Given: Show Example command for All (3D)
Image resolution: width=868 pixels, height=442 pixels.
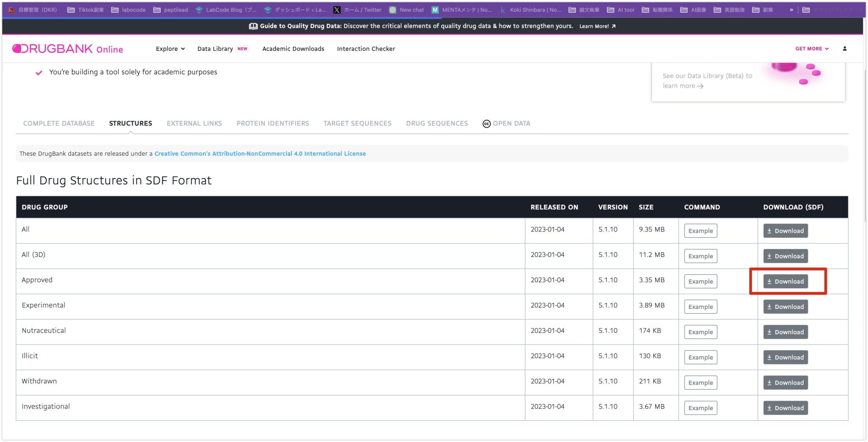Looking at the screenshot, I should pyautogui.click(x=700, y=256).
